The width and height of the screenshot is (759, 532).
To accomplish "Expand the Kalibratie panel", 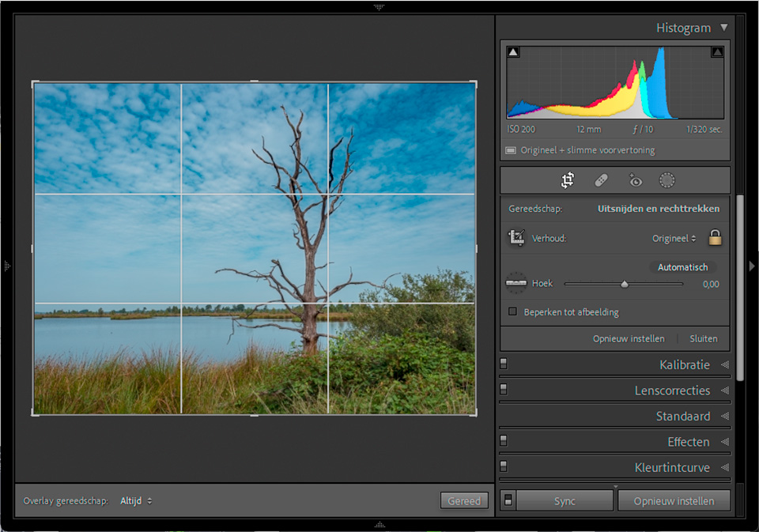I will [x=725, y=364].
